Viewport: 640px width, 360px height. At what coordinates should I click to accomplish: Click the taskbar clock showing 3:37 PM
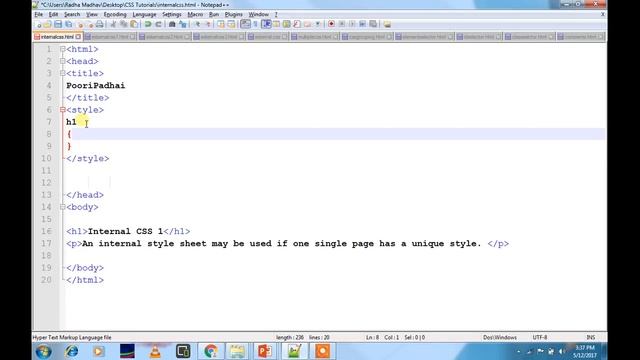click(585, 351)
